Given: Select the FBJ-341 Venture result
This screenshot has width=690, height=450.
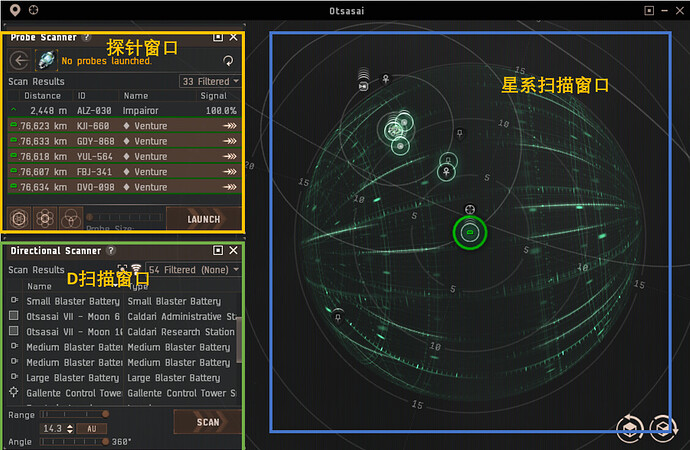Looking at the screenshot, I should pos(125,172).
